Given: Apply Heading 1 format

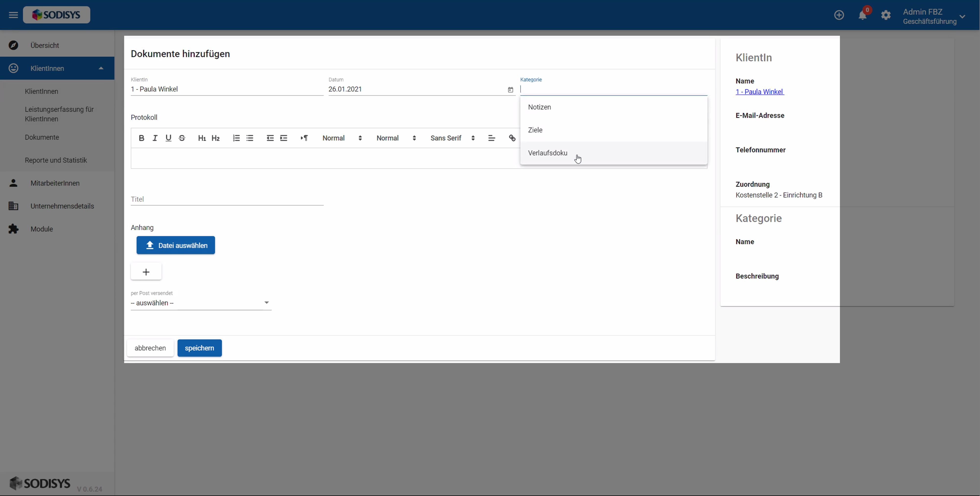Looking at the screenshot, I should pyautogui.click(x=202, y=138).
